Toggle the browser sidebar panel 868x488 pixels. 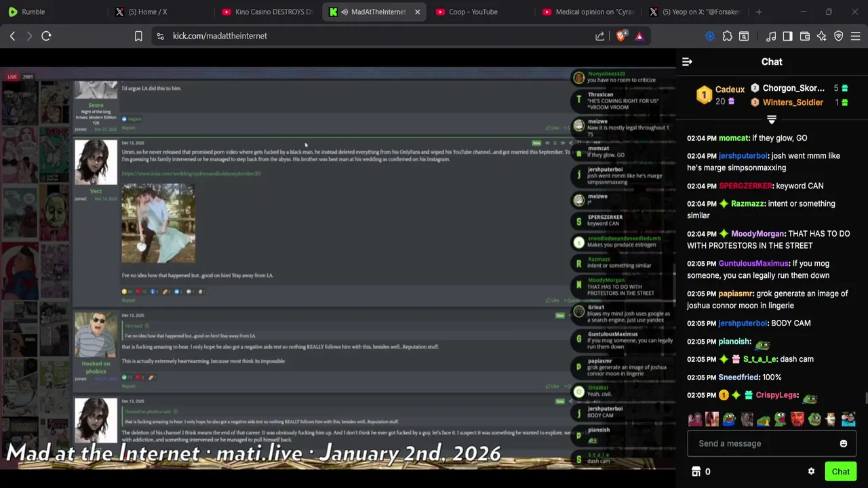click(x=787, y=36)
